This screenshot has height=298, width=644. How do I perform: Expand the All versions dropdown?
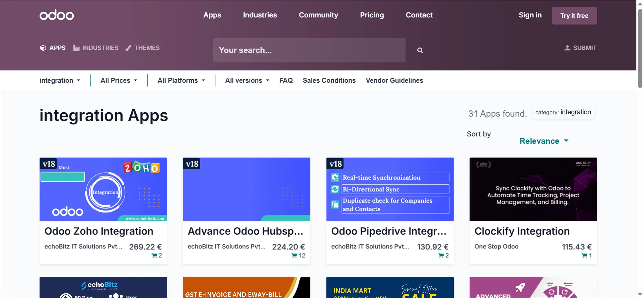pos(247,80)
